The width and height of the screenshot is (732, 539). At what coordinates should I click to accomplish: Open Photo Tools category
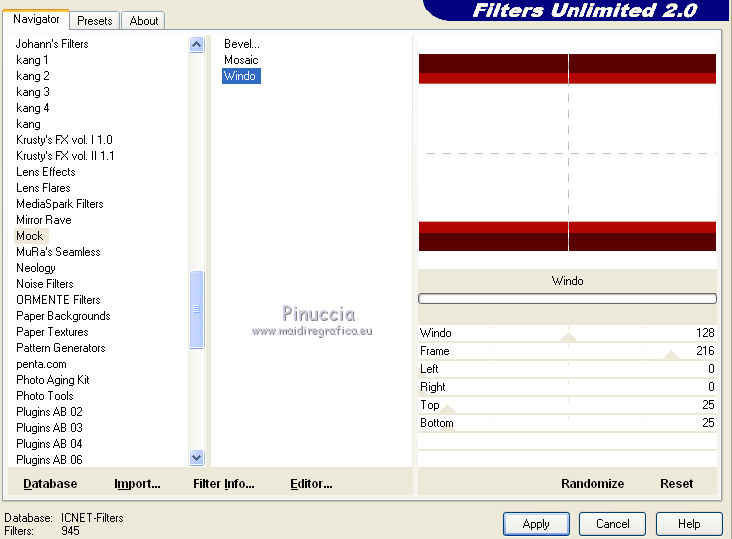(x=44, y=396)
